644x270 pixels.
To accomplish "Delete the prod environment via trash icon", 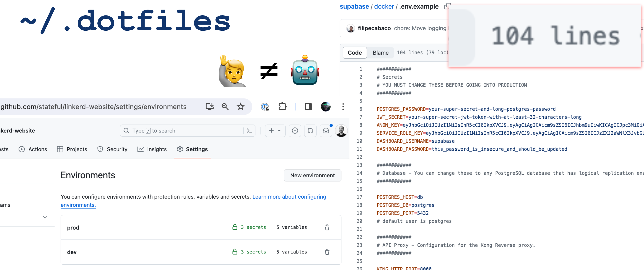I will click(327, 227).
